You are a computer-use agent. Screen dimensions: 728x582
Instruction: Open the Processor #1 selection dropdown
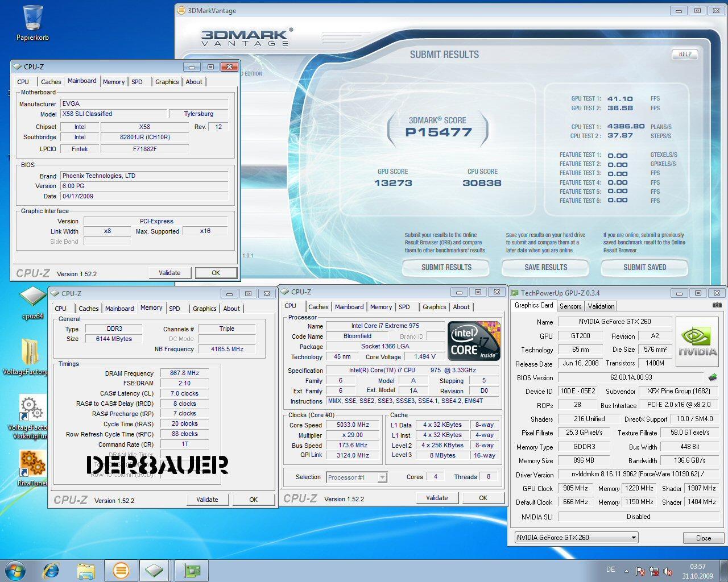[357, 477]
